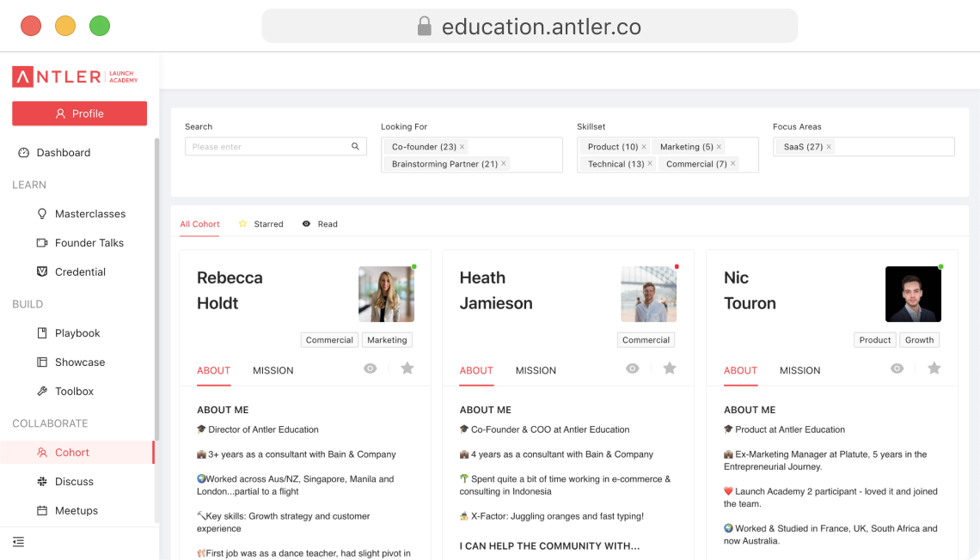
Task: Open the Focus Areas dropdown field
Action: (864, 147)
